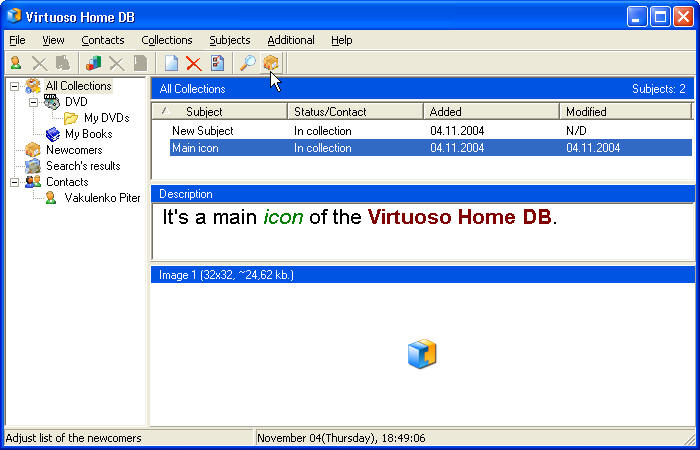
Task: Open the View menu
Action: 53,40
